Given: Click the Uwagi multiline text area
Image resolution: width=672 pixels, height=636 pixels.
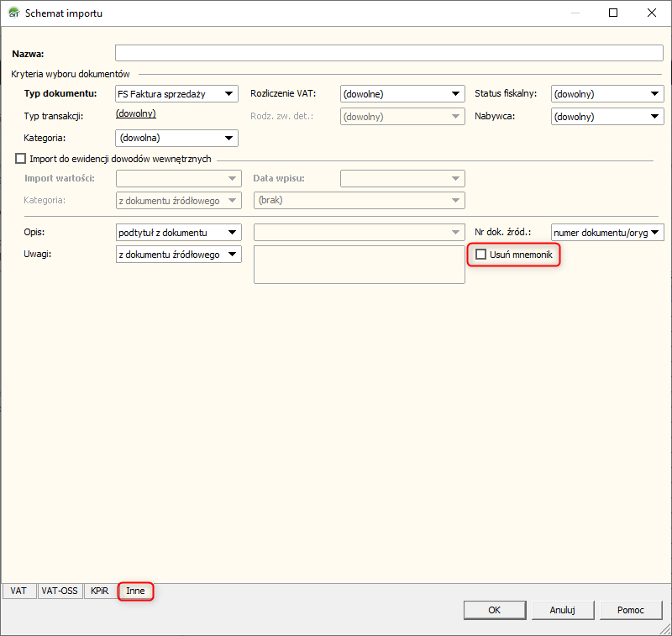Looking at the screenshot, I should tap(360, 265).
